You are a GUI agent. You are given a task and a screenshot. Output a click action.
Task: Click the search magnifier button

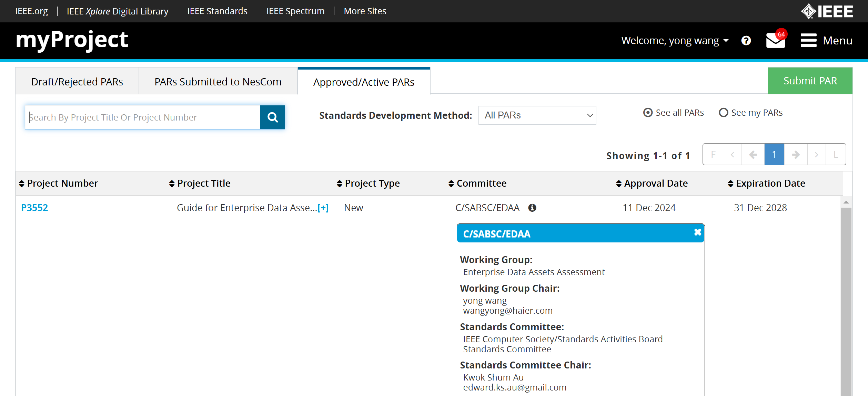click(x=272, y=117)
